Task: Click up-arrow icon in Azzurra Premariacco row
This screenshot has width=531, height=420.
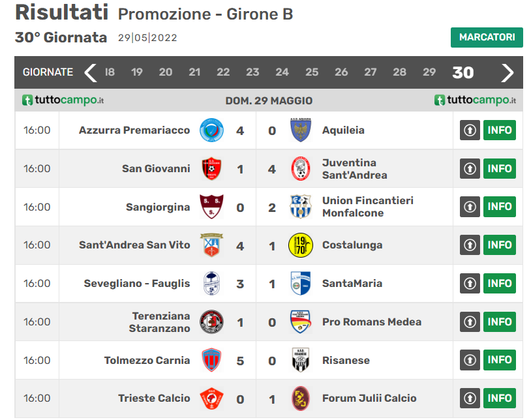Action: tap(470, 130)
